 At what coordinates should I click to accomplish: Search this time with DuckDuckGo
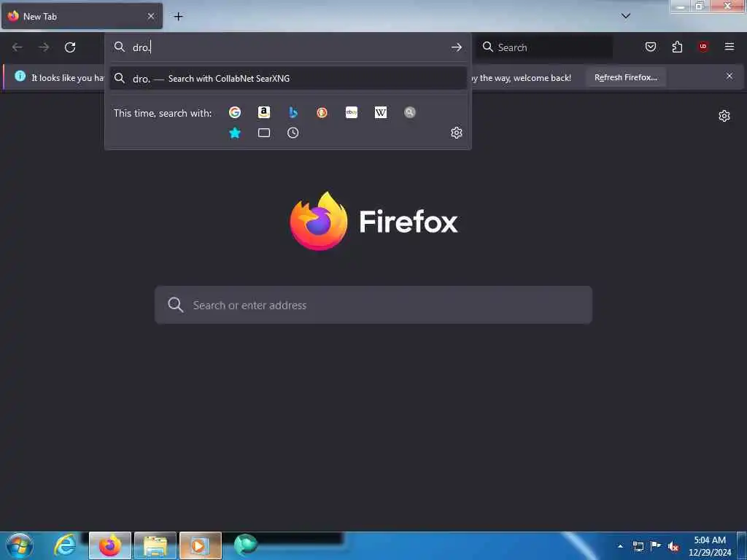pos(322,112)
